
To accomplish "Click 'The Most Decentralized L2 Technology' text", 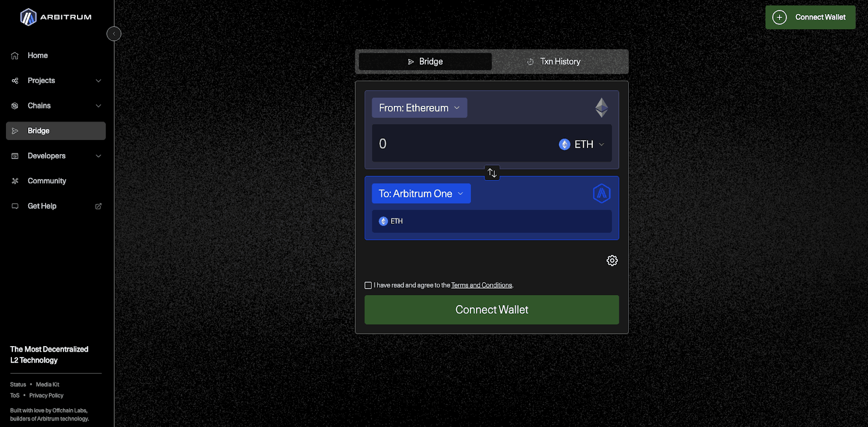I will (49, 355).
